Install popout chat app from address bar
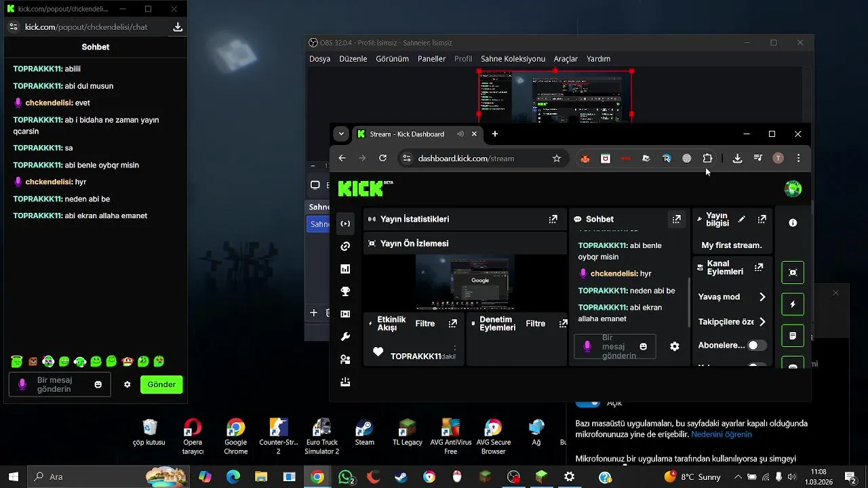Screen dimensions: 868x488 coord(178,27)
